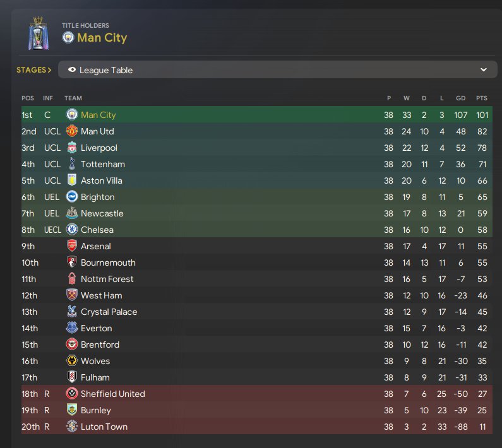Screen dimensions: 502x448
Task: Click the Man Utd club badge
Action: 72,131
